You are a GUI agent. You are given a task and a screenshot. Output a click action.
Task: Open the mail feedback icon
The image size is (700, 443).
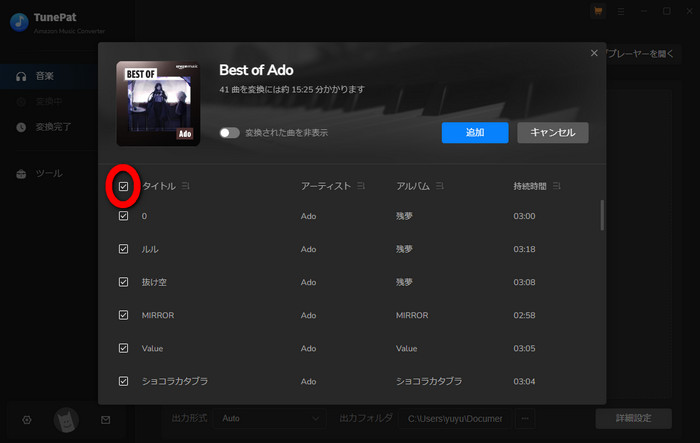click(x=105, y=420)
